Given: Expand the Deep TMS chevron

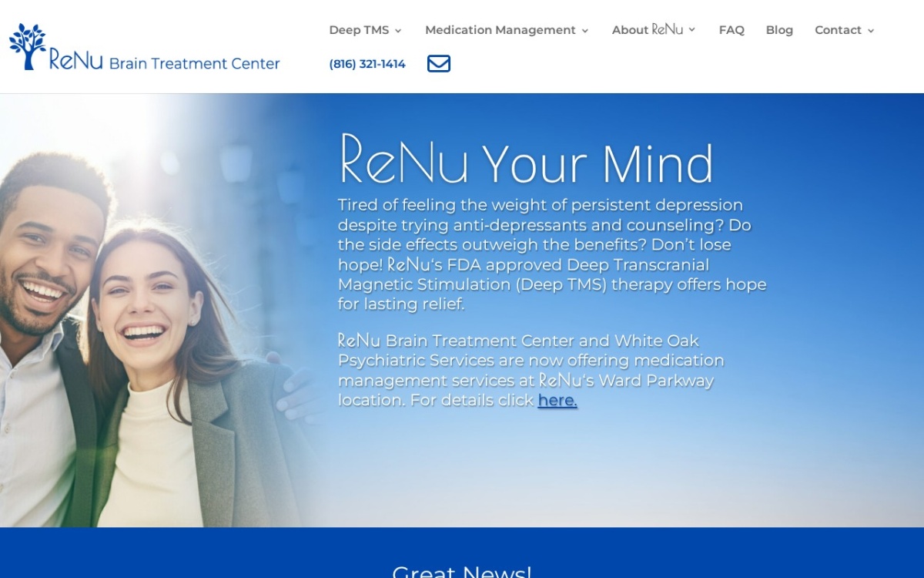Looking at the screenshot, I should [x=398, y=31].
